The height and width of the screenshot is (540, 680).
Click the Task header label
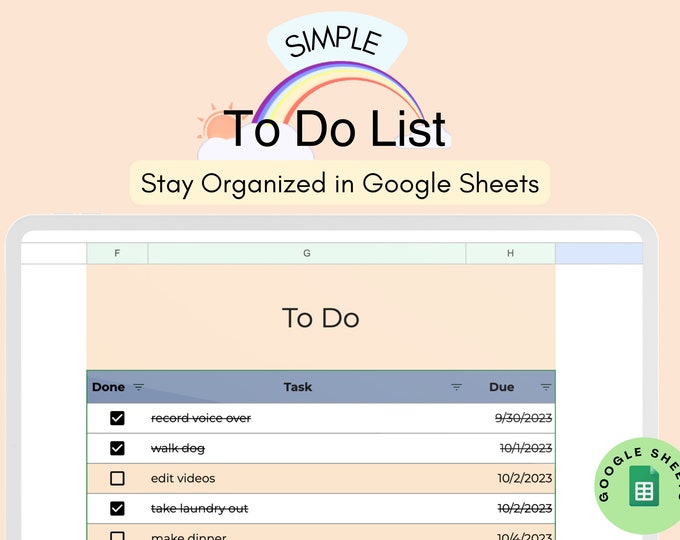click(298, 387)
